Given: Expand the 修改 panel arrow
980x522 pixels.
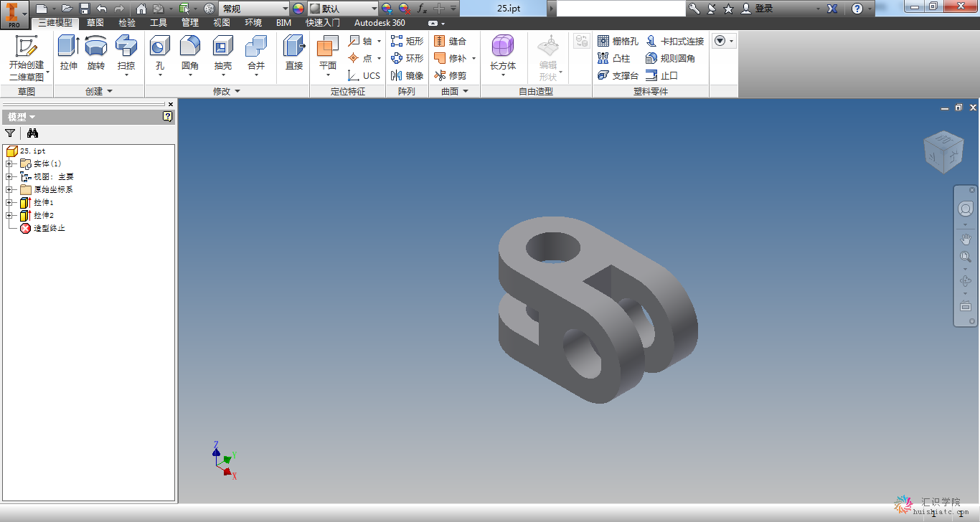Looking at the screenshot, I should 237,91.
